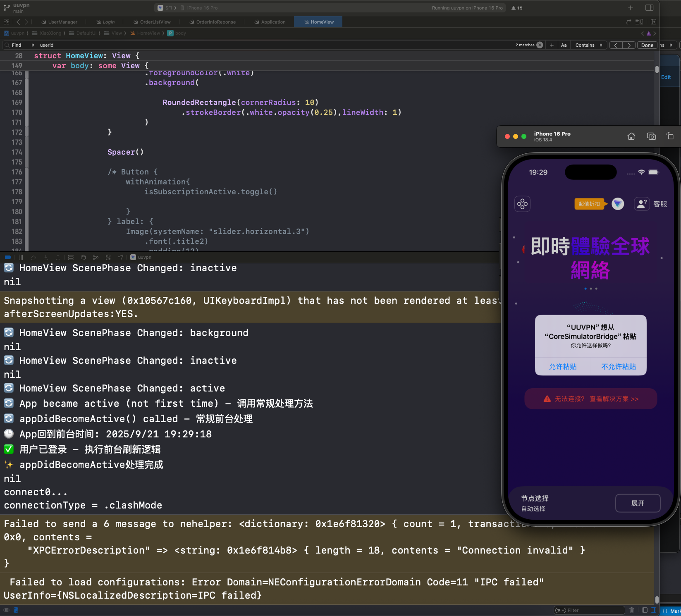
Task: Go forward in editor history
Action: (x=26, y=22)
